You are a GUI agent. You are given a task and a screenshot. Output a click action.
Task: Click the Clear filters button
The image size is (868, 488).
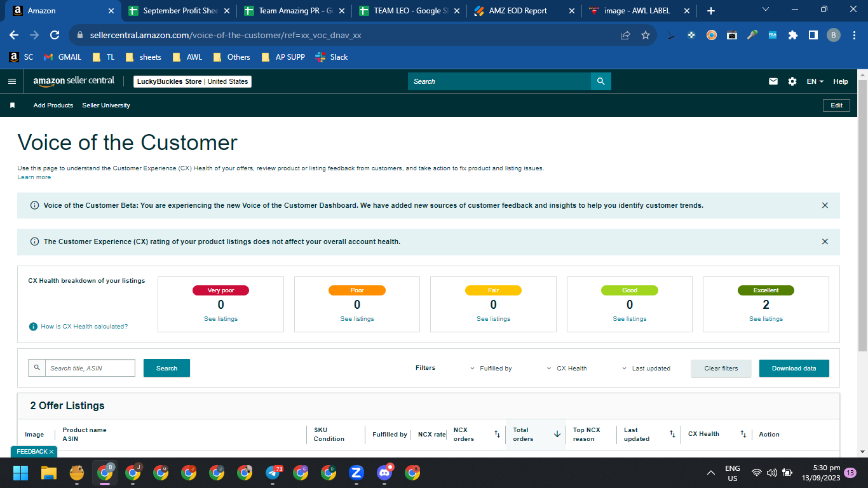tap(721, 369)
